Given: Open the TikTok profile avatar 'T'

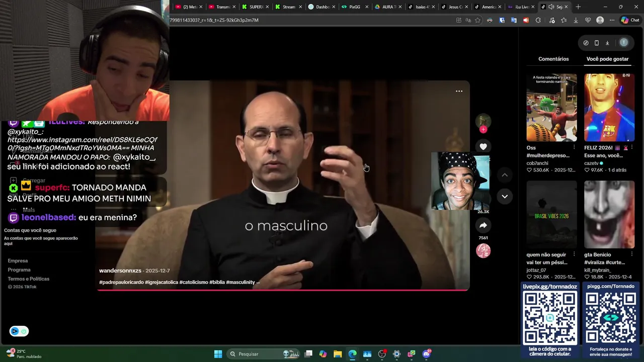Looking at the screenshot, I should coord(624,43).
